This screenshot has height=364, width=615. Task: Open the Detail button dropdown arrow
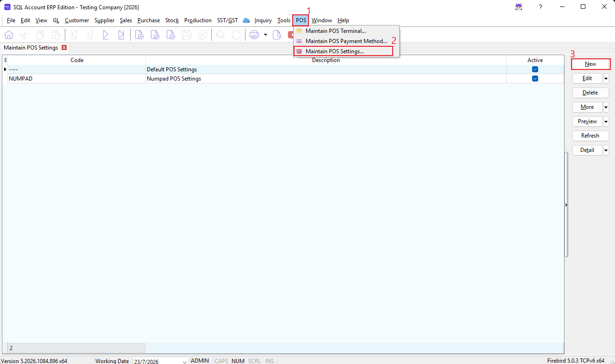(606, 150)
